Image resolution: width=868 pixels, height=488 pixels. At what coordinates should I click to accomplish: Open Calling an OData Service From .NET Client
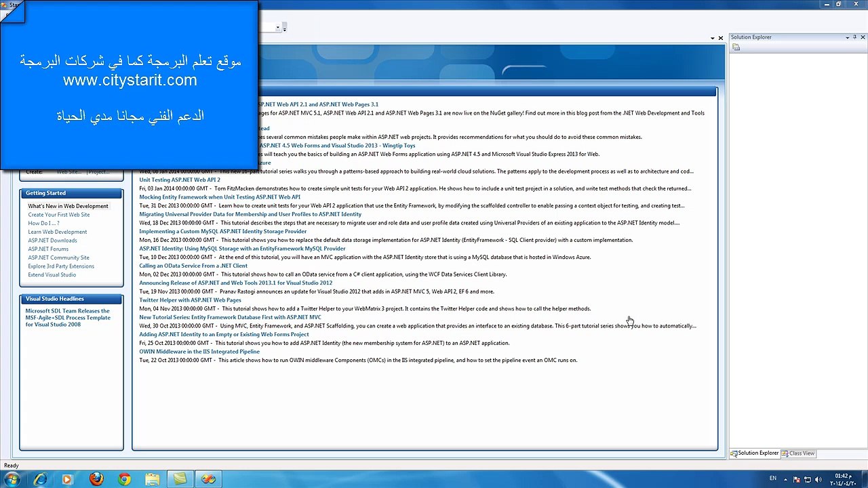click(193, 266)
